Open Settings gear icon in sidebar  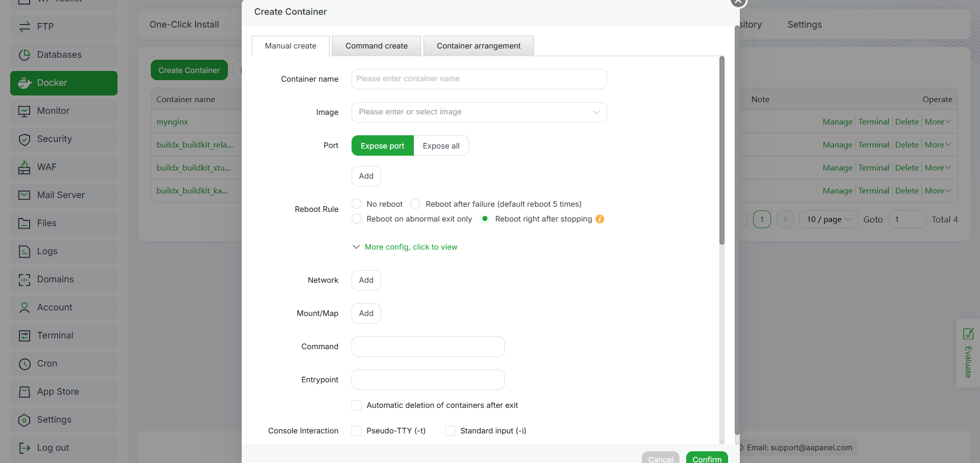[x=25, y=420]
